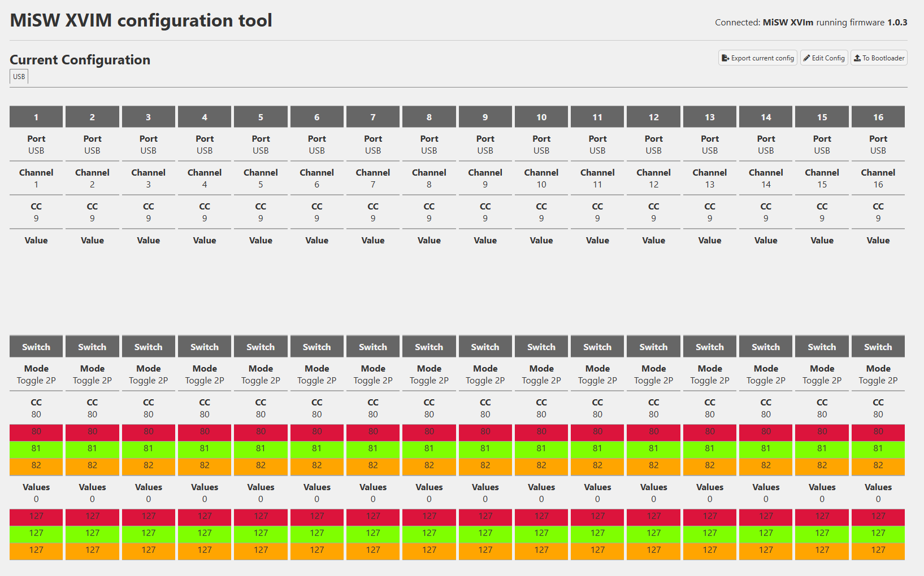Open Edit Config
This screenshot has height=576, width=924.
(824, 58)
